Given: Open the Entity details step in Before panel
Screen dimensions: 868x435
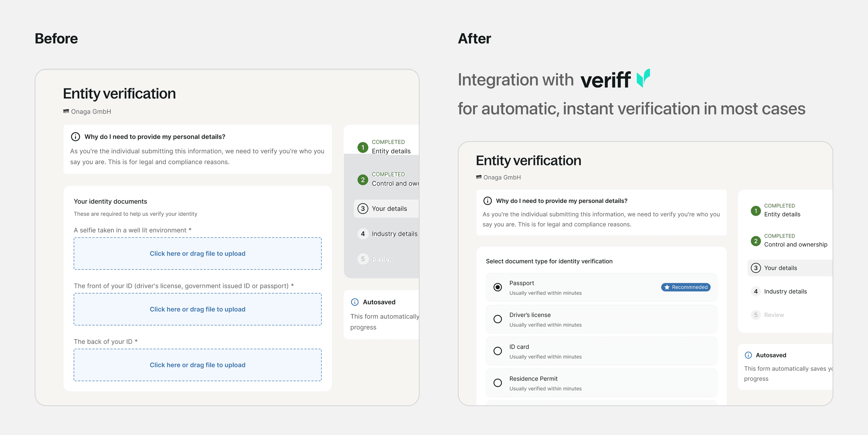Looking at the screenshot, I should (391, 152).
